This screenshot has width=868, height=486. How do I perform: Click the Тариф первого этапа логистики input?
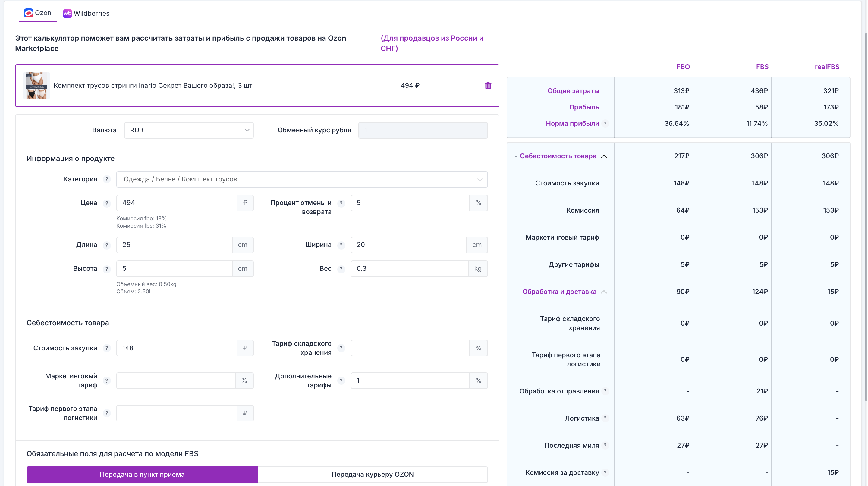[x=177, y=413]
